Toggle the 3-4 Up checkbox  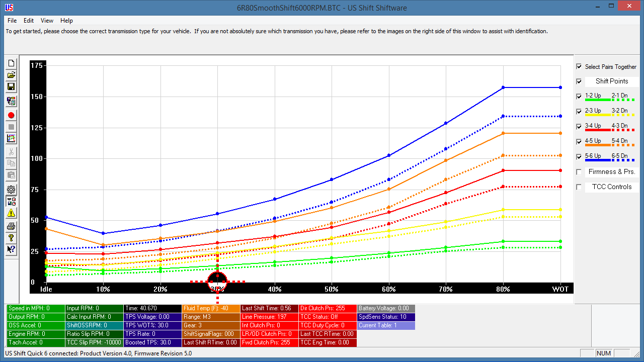coord(579,126)
